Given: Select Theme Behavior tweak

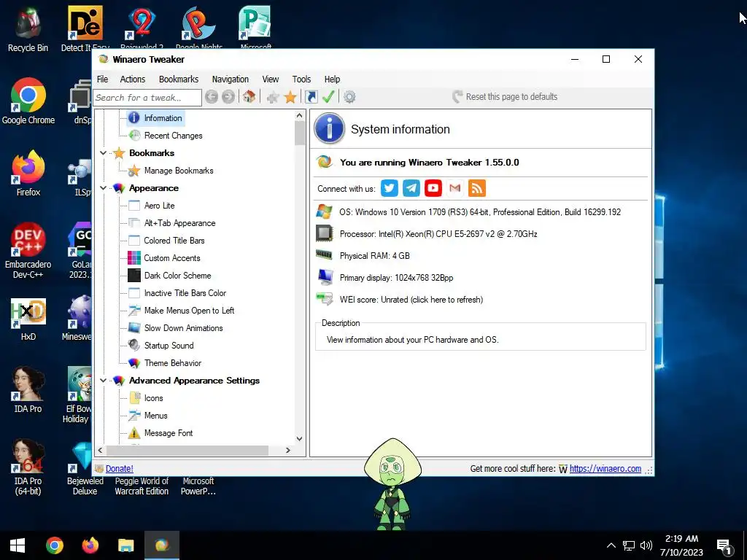Looking at the screenshot, I should coord(172,363).
